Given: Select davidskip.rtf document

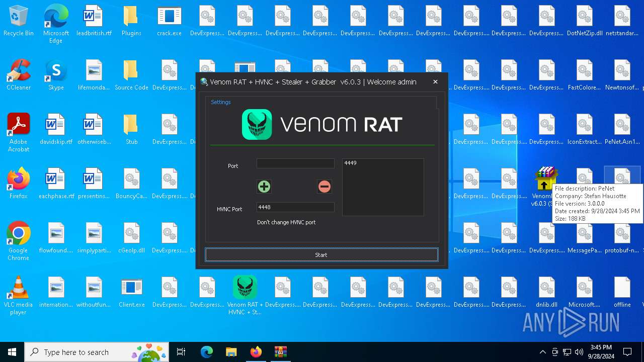Looking at the screenshot, I should 56,130.
